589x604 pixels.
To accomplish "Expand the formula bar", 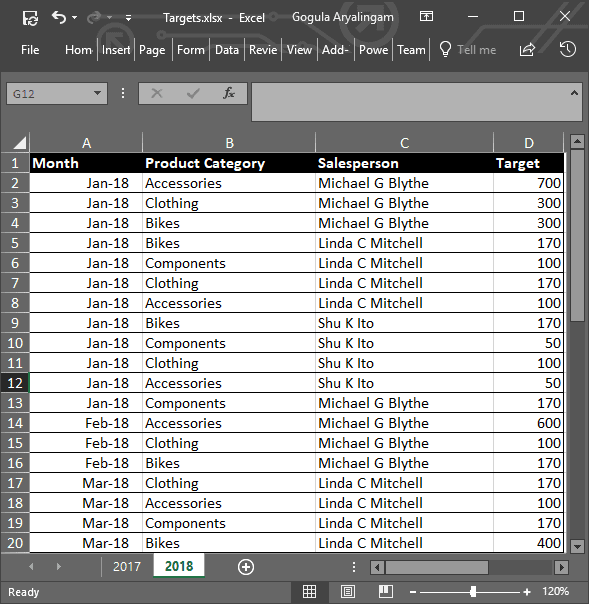I will click(x=574, y=93).
